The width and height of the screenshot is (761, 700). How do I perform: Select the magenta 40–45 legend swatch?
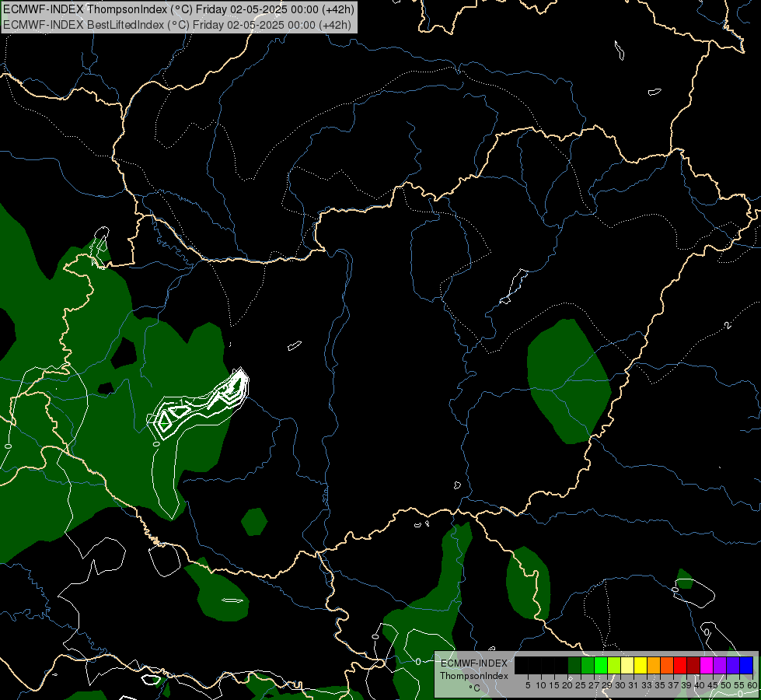707,665
